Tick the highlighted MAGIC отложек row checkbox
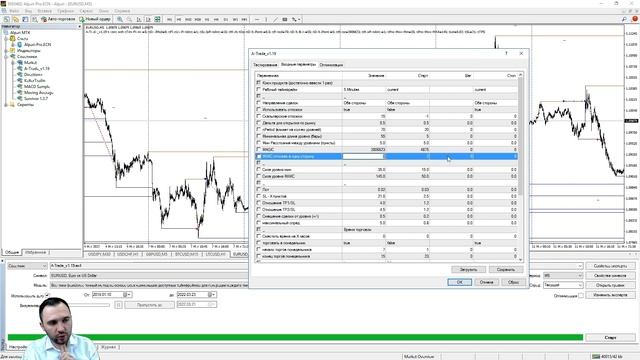The image size is (640, 360). click(258, 156)
